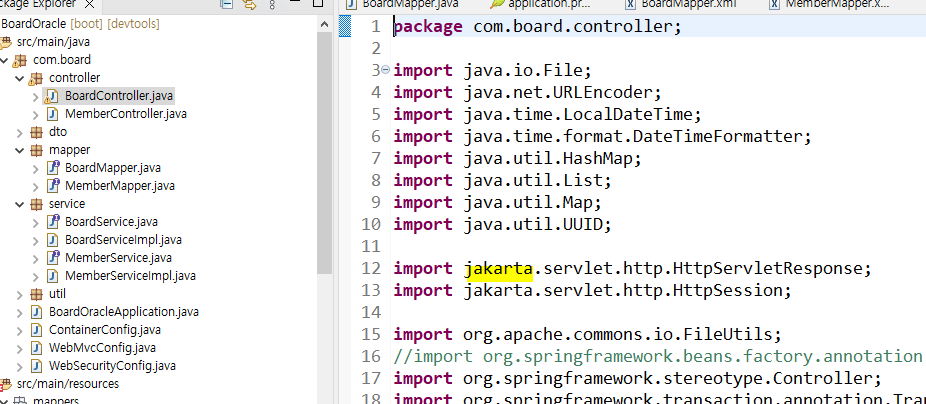Click the com.board package icon
926x404 pixels.
(x=21, y=60)
